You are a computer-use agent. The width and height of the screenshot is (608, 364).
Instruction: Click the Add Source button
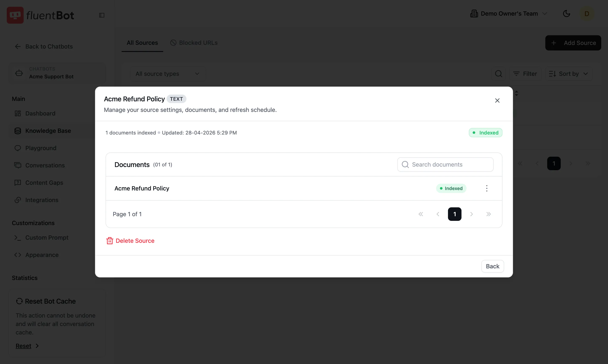tap(573, 43)
